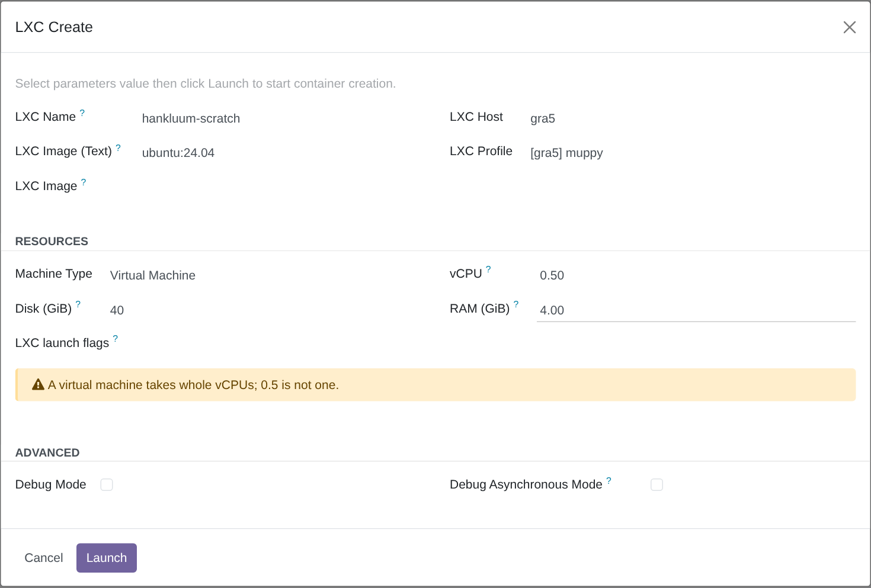Open the help tooltip icon for LXC Image
This screenshot has width=871, height=588.
point(84,182)
